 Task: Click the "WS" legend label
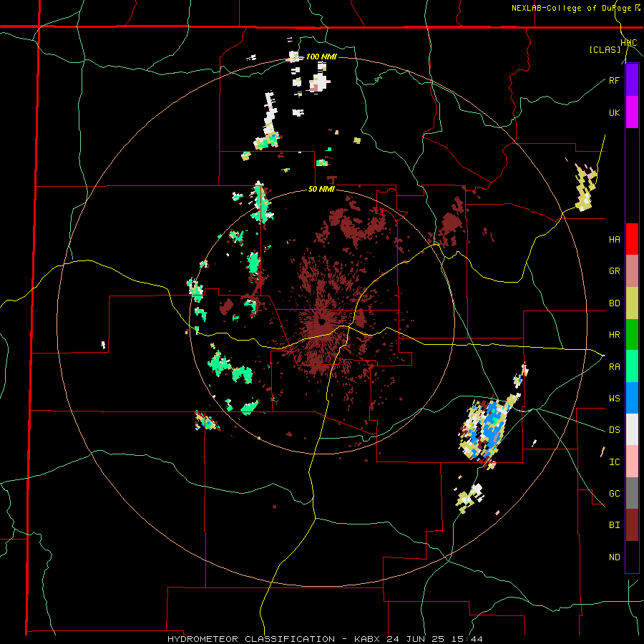pyautogui.click(x=614, y=398)
